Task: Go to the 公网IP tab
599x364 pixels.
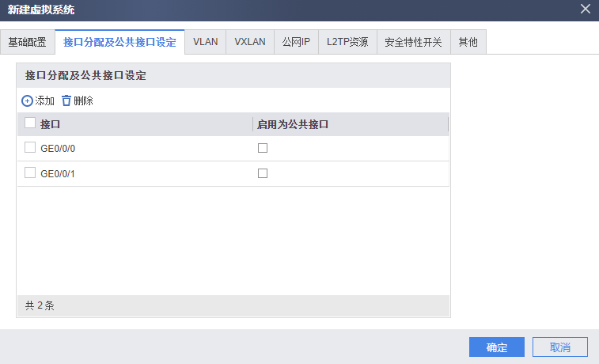Action: pyautogui.click(x=296, y=43)
